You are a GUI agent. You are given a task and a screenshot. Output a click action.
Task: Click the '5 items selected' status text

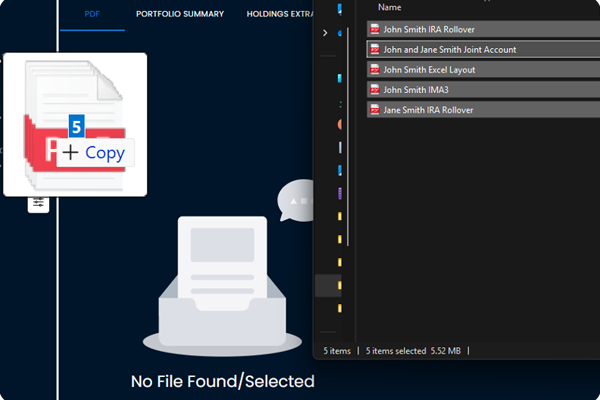click(396, 351)
